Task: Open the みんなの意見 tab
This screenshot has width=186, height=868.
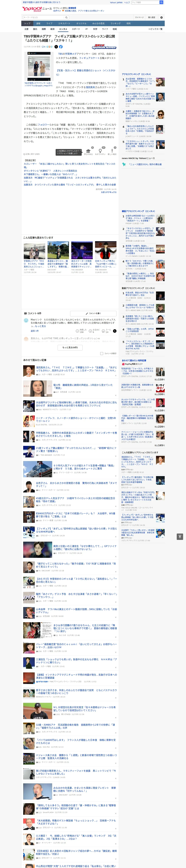Action: pos(99,24)
